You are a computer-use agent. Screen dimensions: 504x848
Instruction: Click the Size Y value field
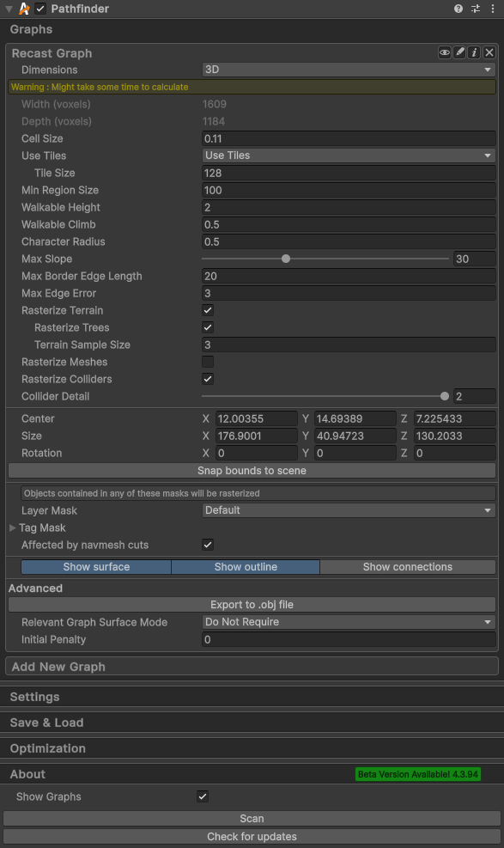[355, 436]
